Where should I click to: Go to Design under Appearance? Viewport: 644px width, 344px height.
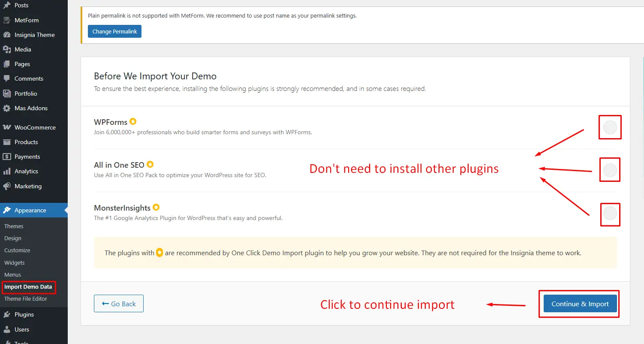tap(13, 238)
